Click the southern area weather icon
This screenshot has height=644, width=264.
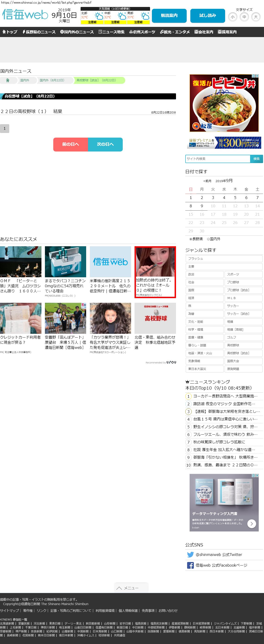[x=145, y=16]
